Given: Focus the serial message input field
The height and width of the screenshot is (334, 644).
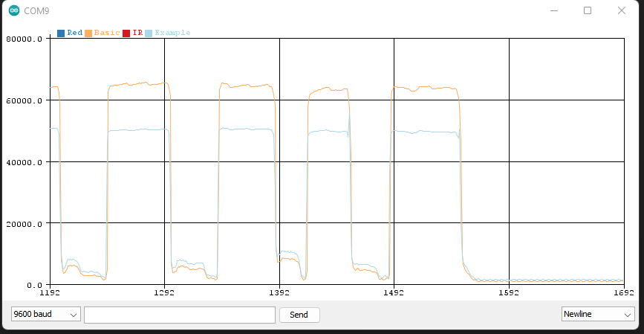Looking at the screenshot, I should pyautogui.click(x=179, y=315).
